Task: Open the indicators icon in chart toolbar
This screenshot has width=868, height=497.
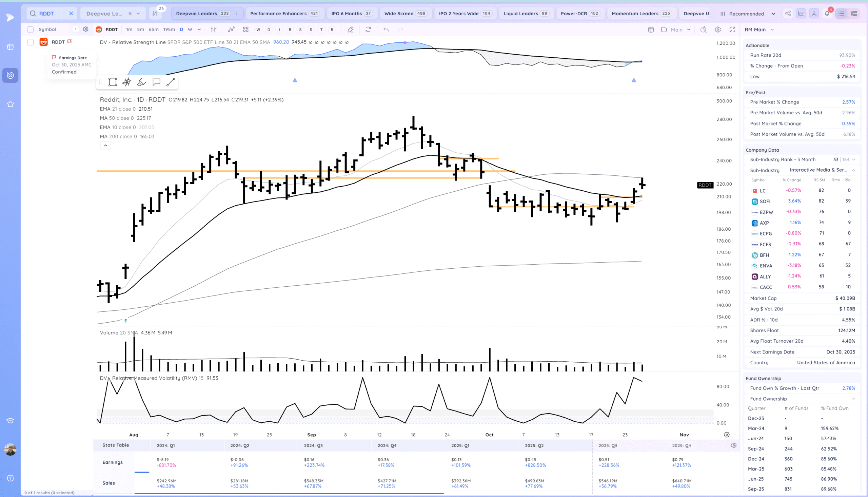Action: pos(231,30)
